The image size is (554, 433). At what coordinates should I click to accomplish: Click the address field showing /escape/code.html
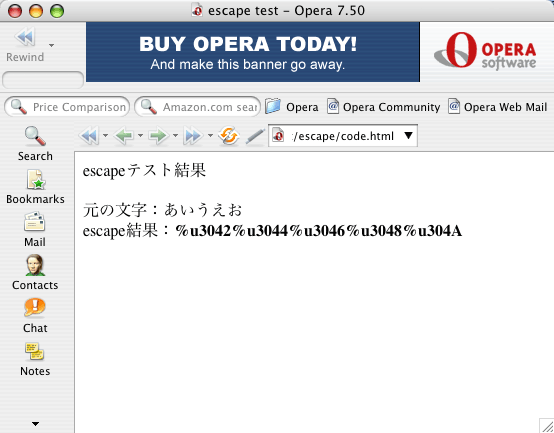[x=343, y=136]
